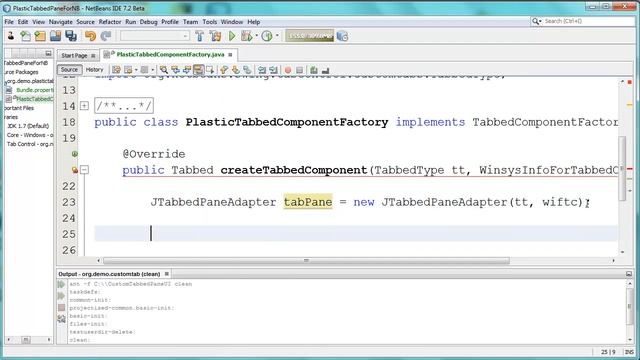Close the Start Page tab
Screen dimensions: 640x360
pos(93,56)
